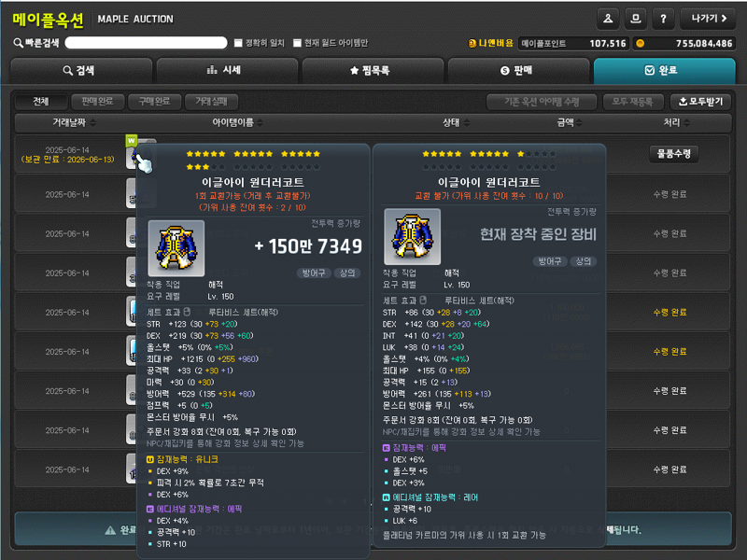The height and width of the screenshot is (560, 747).
Task: Sort by the 상태 column arrows
Action: tap(467, 123)
